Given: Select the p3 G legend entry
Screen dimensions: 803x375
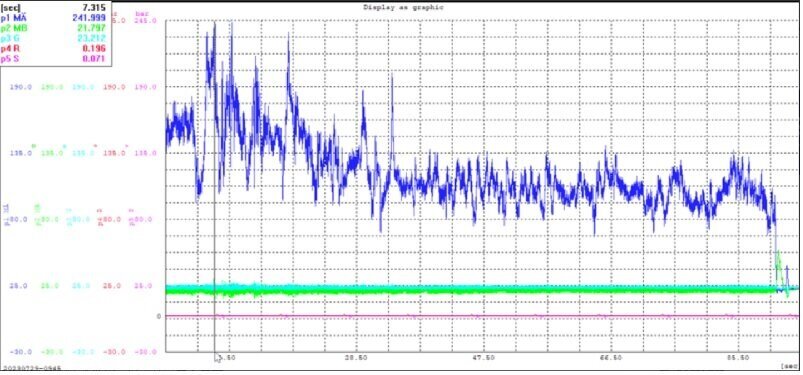Looking at the screenshot, I should point(10,38).
